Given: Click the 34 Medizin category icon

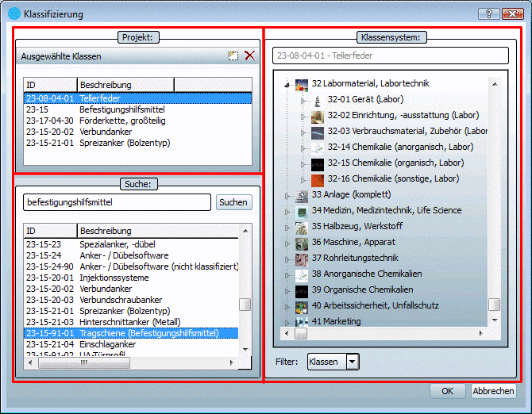Looking at the screenshot, I should (x=301, y=212).
